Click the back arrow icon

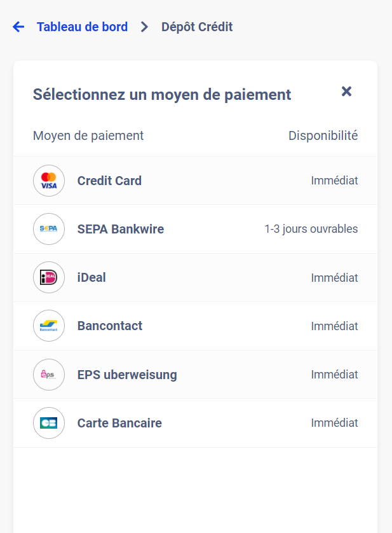(18, 27)
